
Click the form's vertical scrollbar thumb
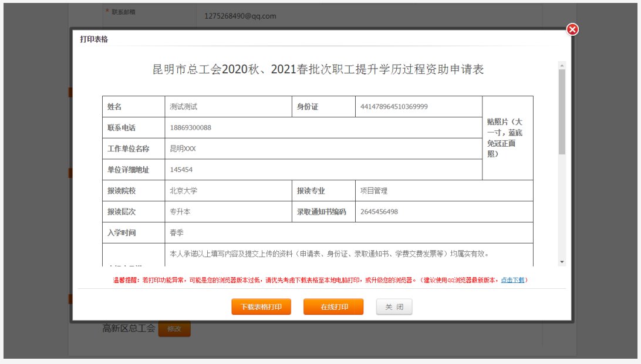[562, 112]
